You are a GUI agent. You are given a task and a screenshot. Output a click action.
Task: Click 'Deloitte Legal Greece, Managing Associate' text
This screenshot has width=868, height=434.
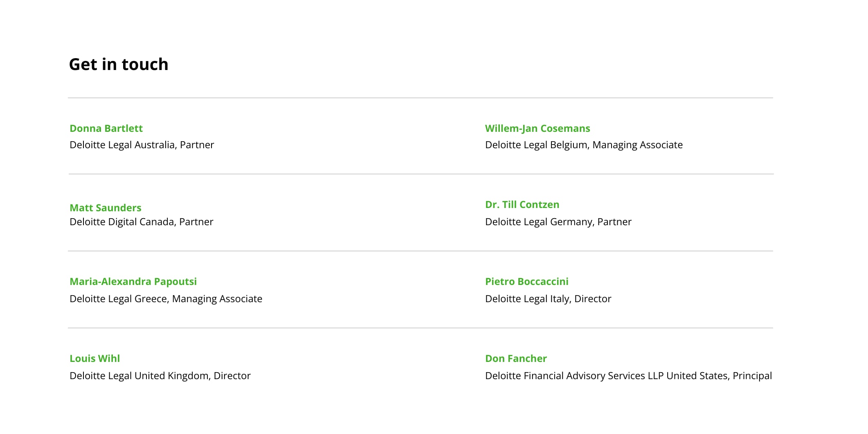point(166,299)
